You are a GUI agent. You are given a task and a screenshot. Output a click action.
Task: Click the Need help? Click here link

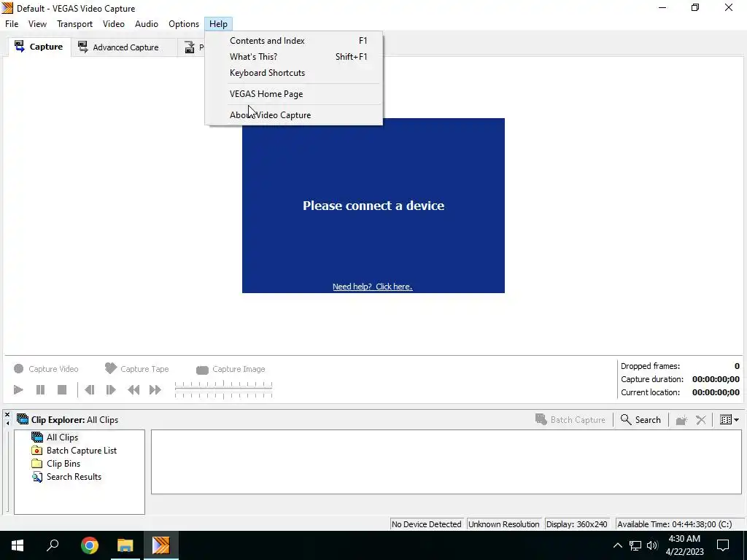click(x=372, y=287)
